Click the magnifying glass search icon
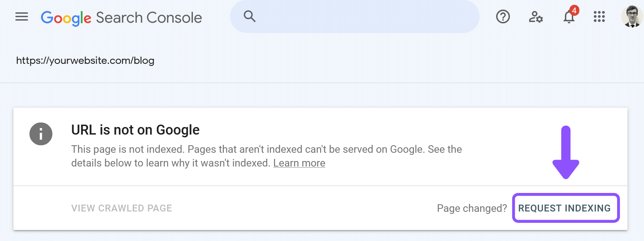This screenshot has width=644, height=241. click(x=250, y=16)
